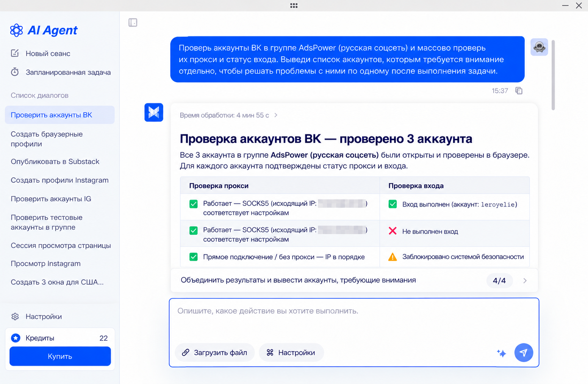Toggle the sidebar panel icon
The height and width of the screenshot is (384, 588).
[133, 23]
